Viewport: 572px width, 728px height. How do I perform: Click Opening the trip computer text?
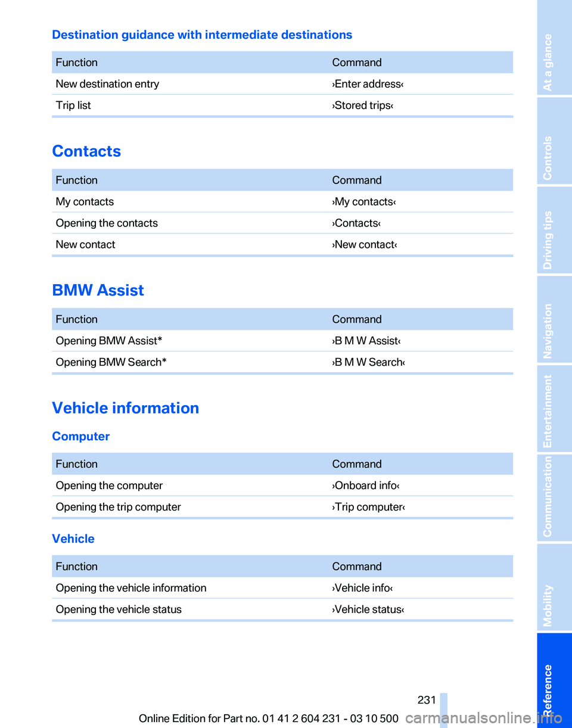tap(118, 507)
